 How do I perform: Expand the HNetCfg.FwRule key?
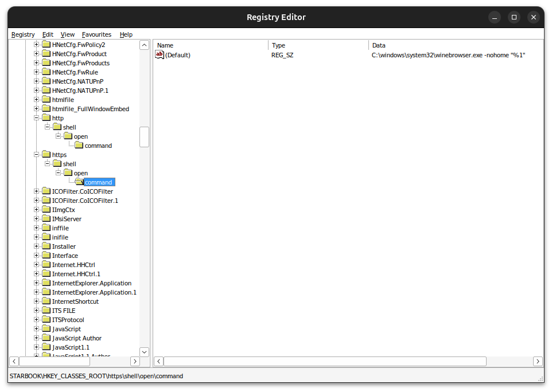(37, 72)
